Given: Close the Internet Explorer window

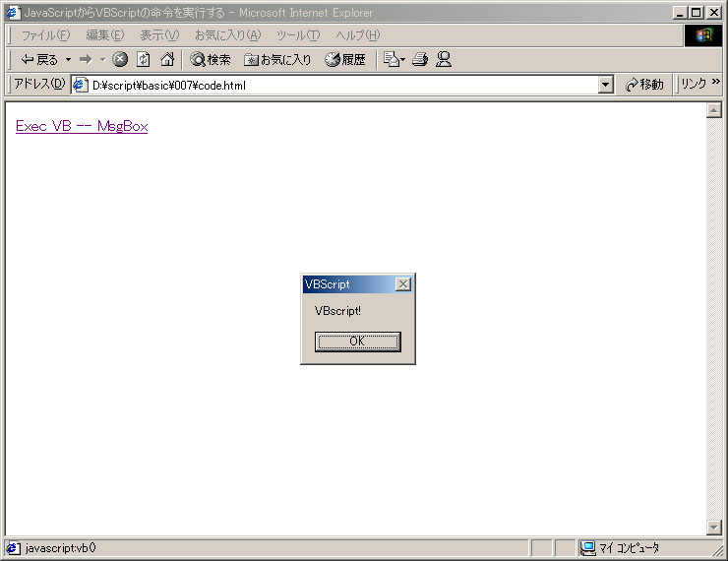Looking at the screenshot, I should [x=714, y=13].
